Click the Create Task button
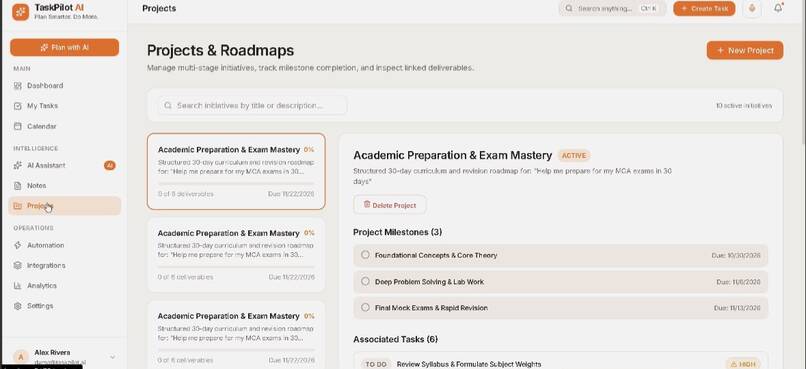The width and height of the screenshot is (806, 369). pyautogui.click(x=704, y=9)
